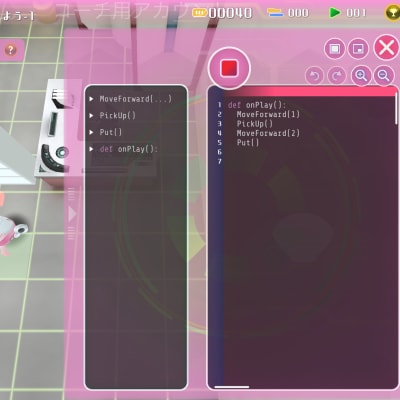The image size is (400, 400).
Task: Open the gold trophy icon
Action: tap(392, 13)
